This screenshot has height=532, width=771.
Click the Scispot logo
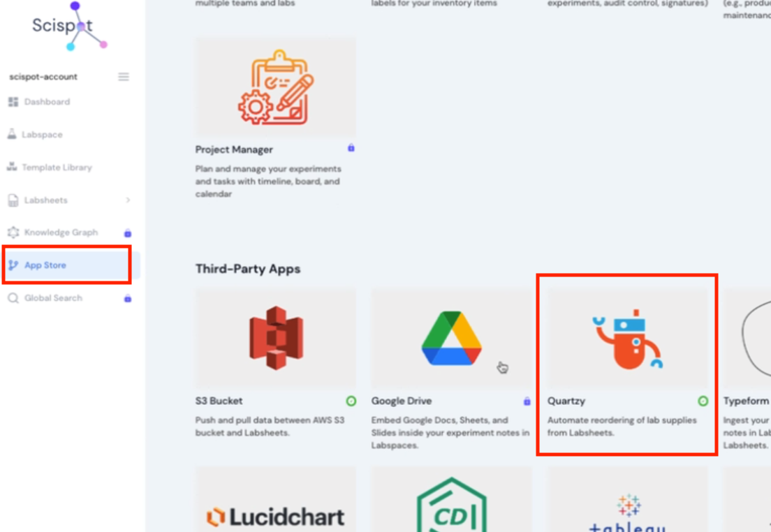point(69,26)
